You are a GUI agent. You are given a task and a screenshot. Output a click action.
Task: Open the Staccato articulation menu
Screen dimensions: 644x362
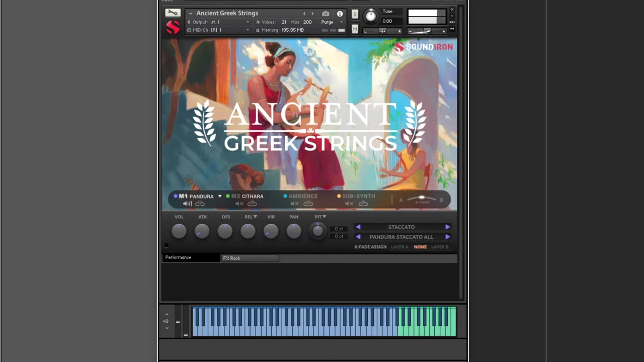point(401,227)
